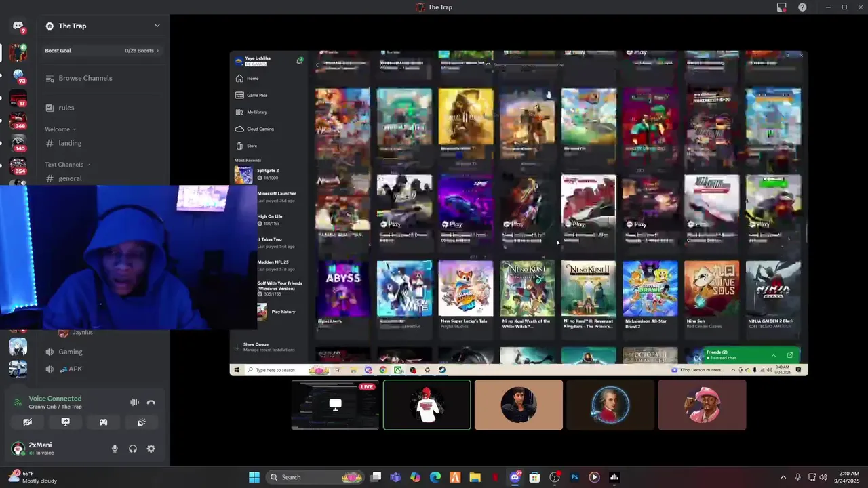Open Microsoft Store from taskbar
The width and height of the screenshot is (868, 488).
(534, 477)
